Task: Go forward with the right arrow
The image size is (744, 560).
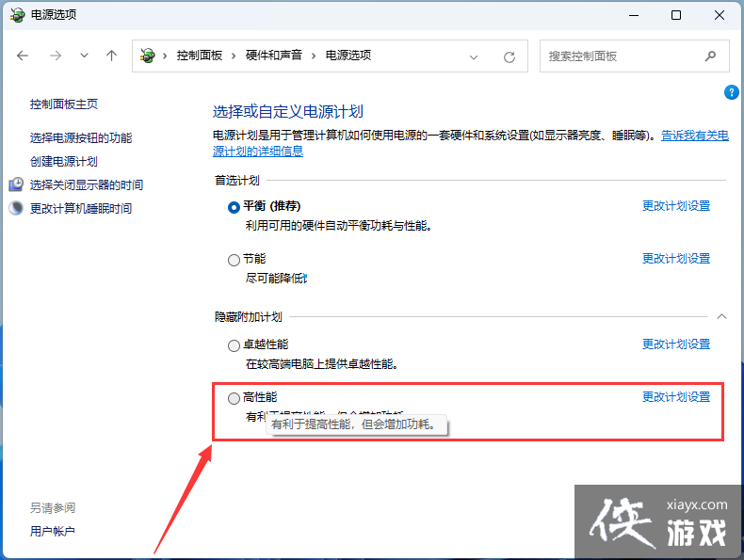Action: pyautogui.click(x=56, y=56)
